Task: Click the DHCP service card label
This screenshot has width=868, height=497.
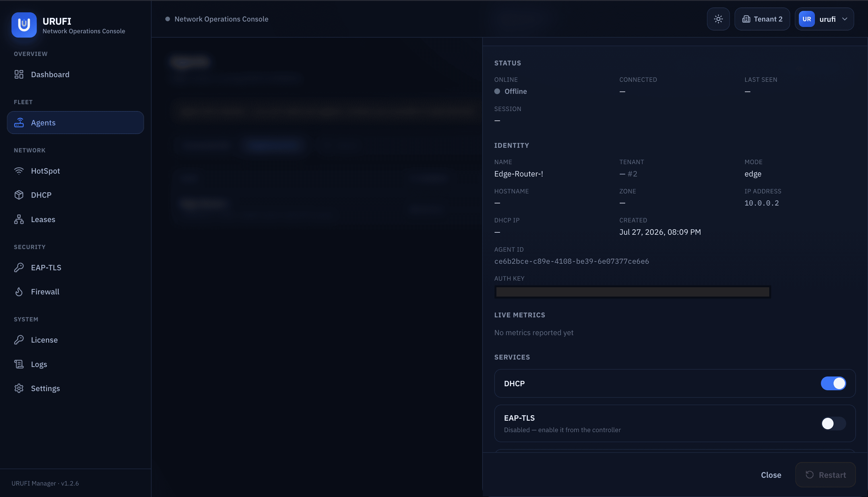Action: click(x=514, y=383)
